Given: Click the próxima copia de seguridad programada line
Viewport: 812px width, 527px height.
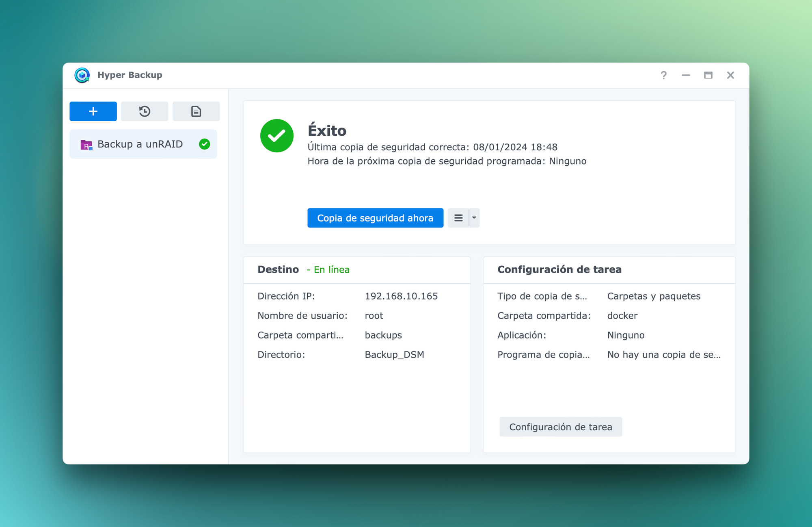Looking at the screenshot, I should [447, 161].
